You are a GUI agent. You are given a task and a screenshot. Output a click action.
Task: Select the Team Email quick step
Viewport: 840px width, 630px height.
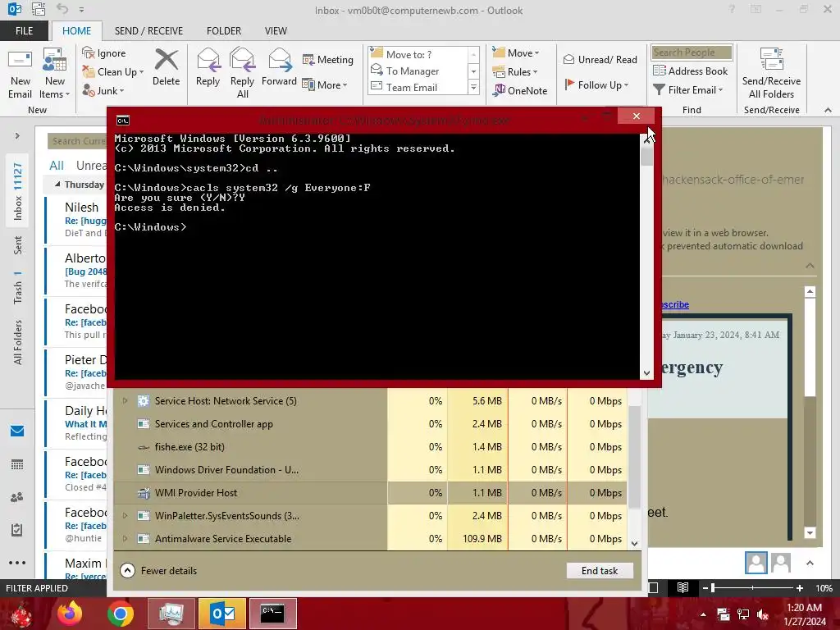(x=419, y=87)
